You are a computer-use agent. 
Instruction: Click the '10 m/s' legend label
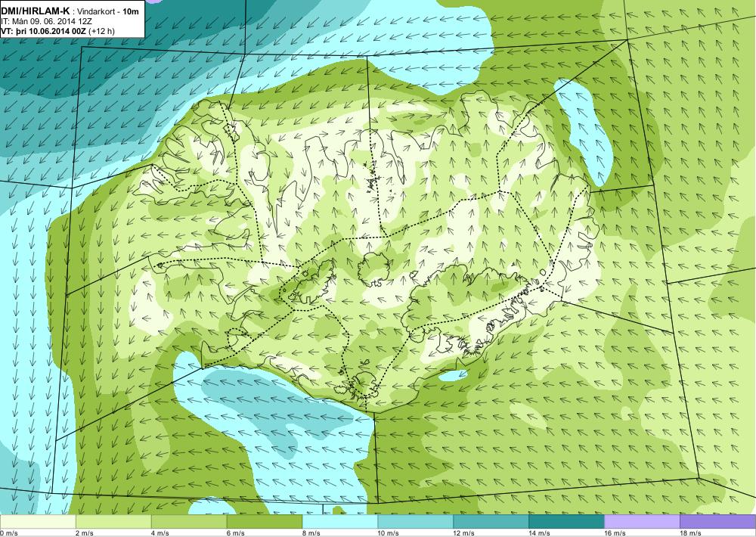pyautogui.click(x=388, y=533)
